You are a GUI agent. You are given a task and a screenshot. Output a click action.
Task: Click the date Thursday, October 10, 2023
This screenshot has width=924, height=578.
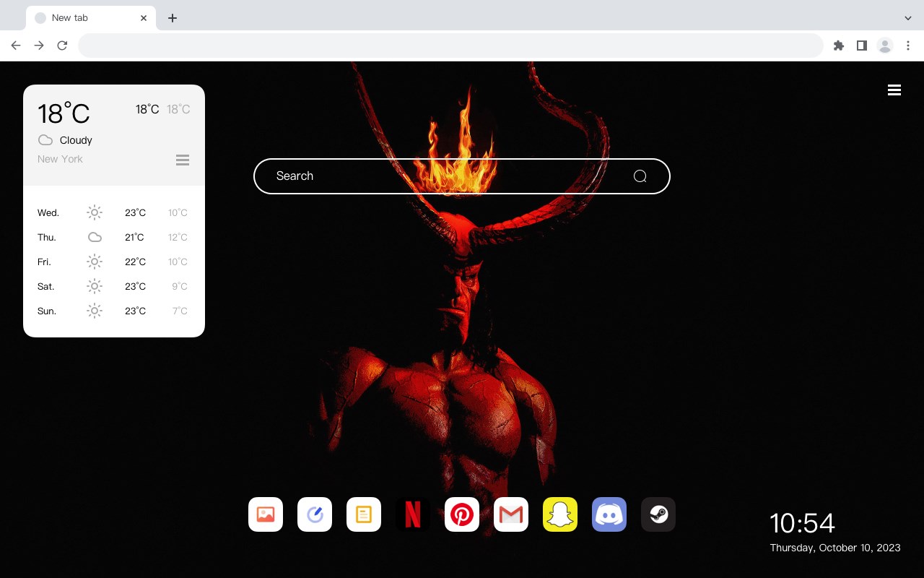[x=835, y=548]
